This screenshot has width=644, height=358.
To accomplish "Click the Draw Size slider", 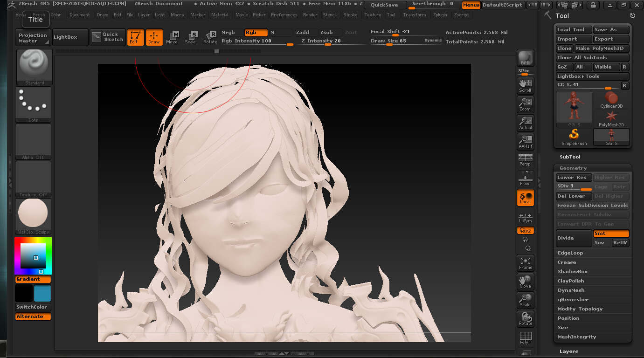I will (406, 41).
